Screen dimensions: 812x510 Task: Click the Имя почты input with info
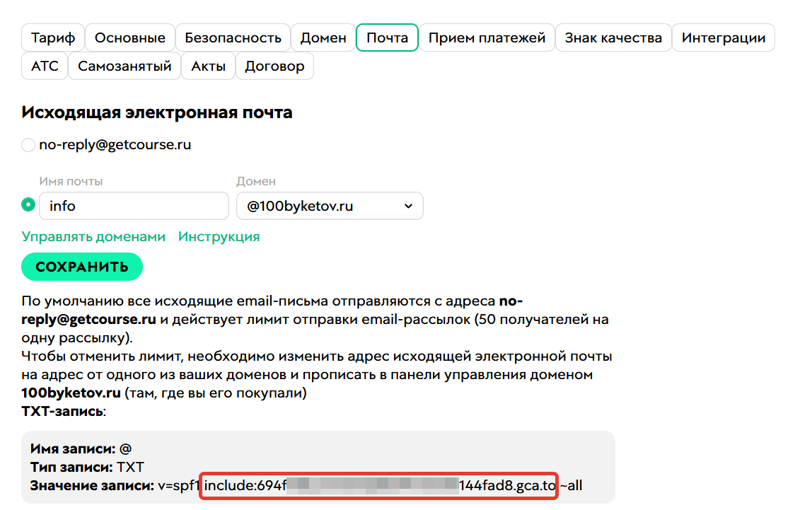pos(134,206)
